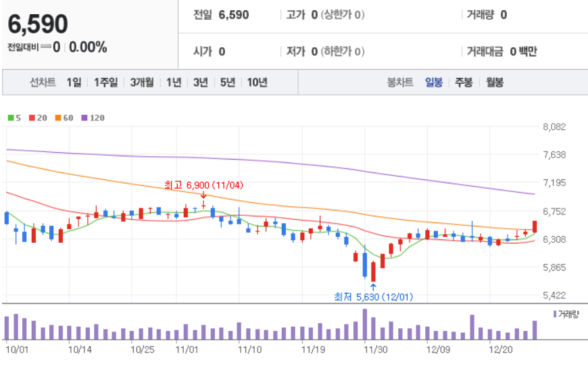Click the 11/30 date axis label
588x370 pixels.
(376, 350)
